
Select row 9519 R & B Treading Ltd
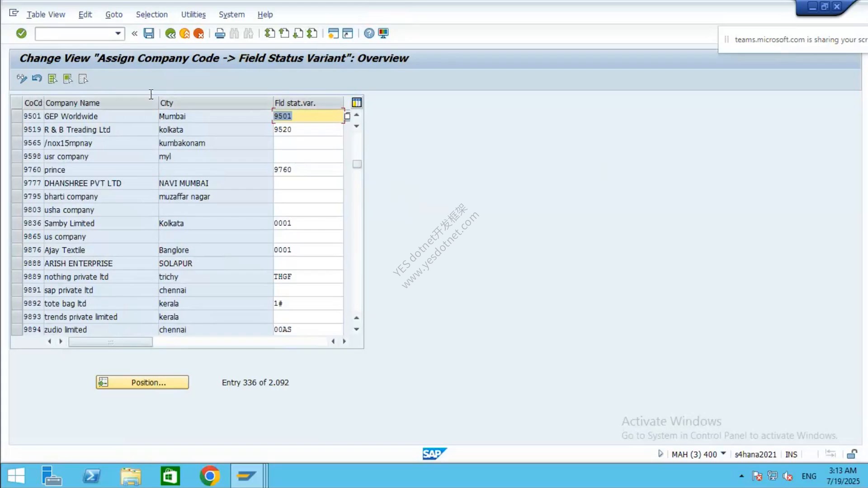click(17, 130)
